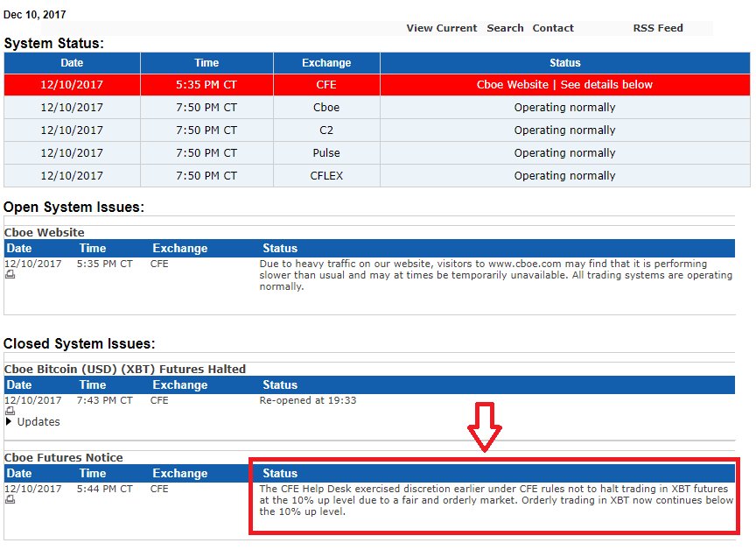This screenshot has height=550, width=756.
Task: Click 'Operating normally' in the Pulse row
Action: click(x=564, y=152)
